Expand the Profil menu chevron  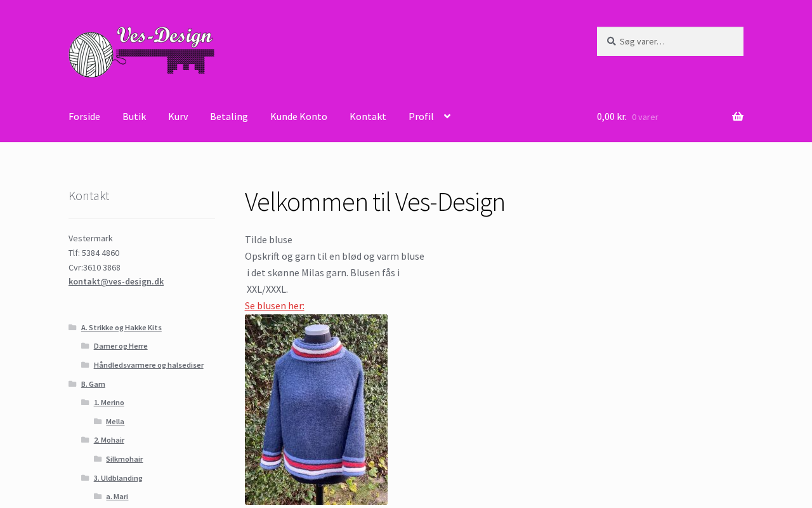click(447, 116)
